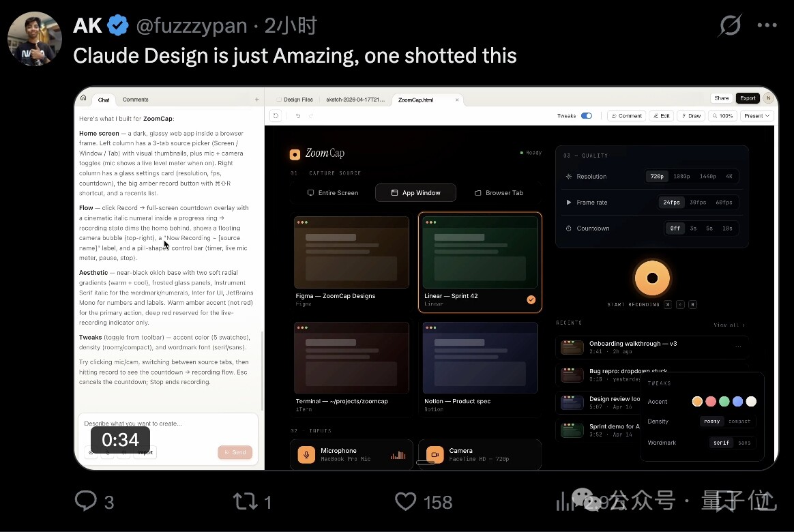This screenshot has width=794, height=532.
Task: Click View all next to Recents
Action: coord(729,325)
